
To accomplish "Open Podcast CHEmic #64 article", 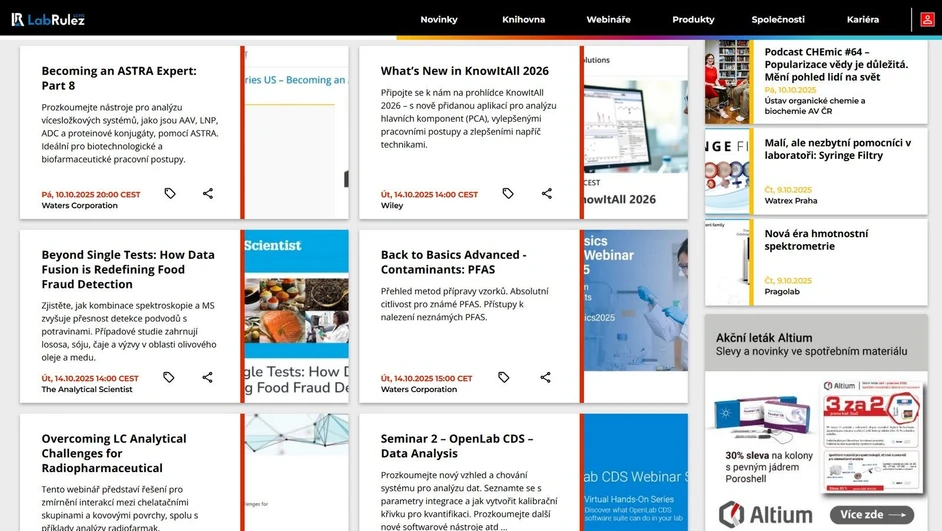I will click(836, 64).
